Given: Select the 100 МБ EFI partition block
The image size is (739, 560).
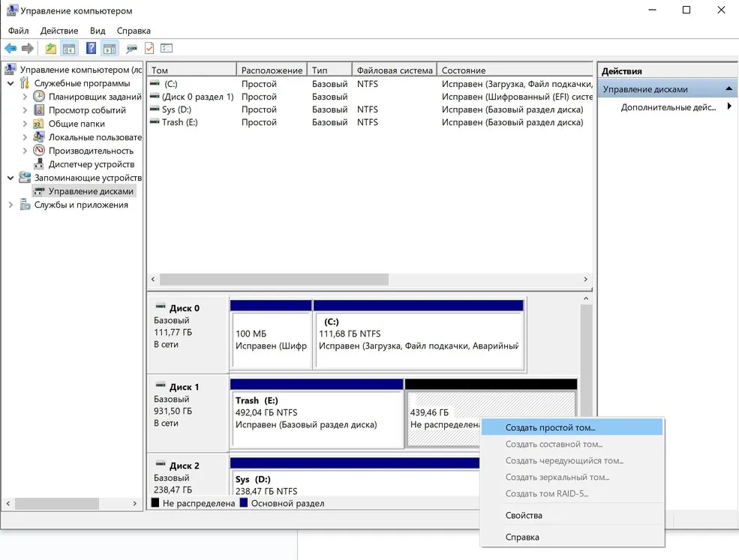Looking at the screenshot, I should (271, 334).
